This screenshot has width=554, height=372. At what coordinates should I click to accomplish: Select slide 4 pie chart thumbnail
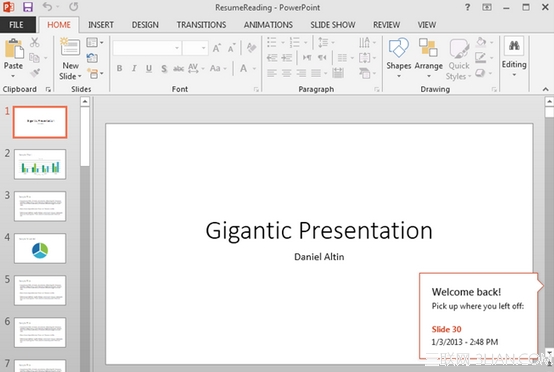click(40, 248)
